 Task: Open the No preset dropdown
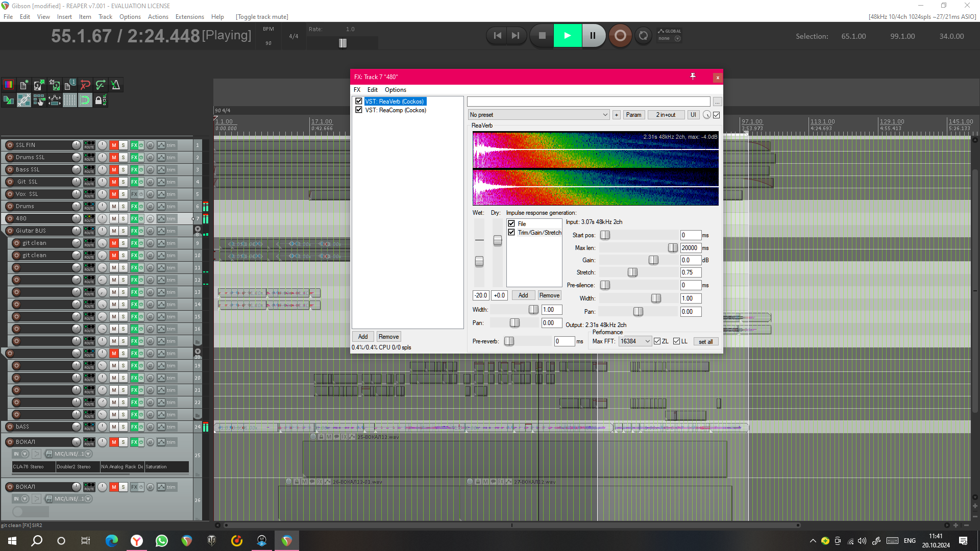click(538, 115)
